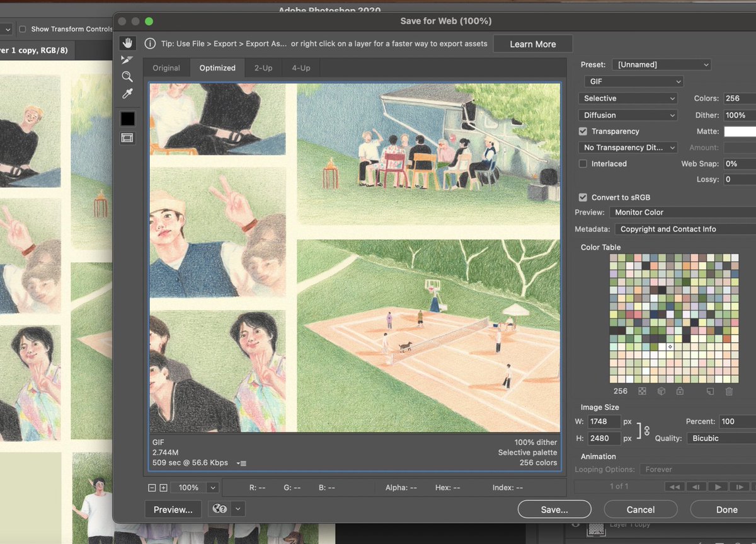Image resolution: width=756 pixels, height=544 pixels.
Task: Open the No Transparency Dither dropdown
Action: pyautogui.click(x=627, y=148)
